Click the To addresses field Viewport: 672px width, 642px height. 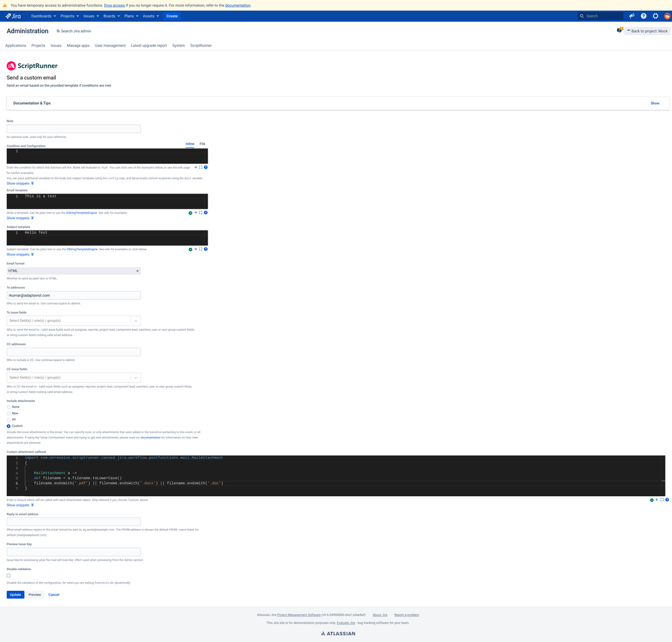74,296
